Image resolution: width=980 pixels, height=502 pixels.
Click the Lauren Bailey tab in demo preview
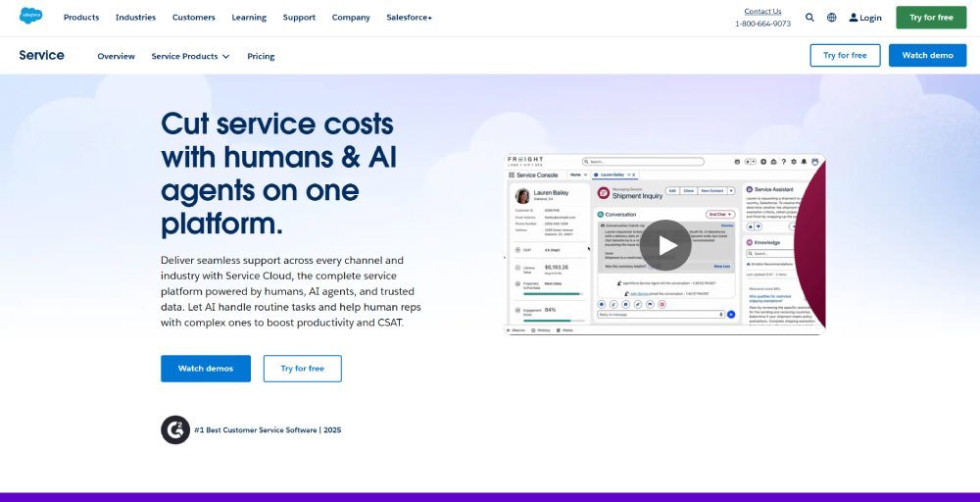[615, 176]
